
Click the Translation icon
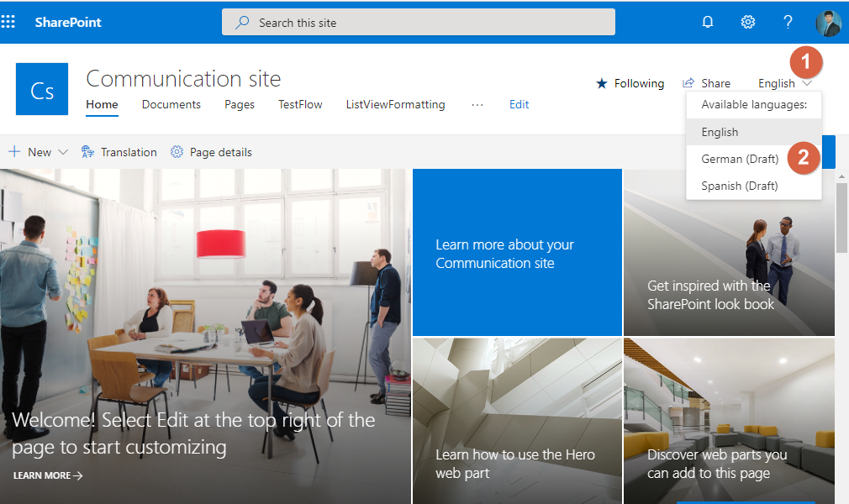pos(87,152)
